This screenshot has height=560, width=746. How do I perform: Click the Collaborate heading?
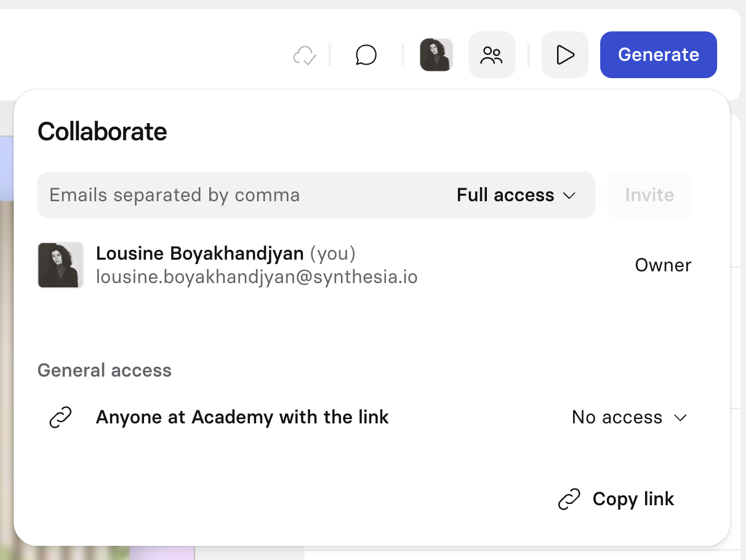tap(102, 132)
